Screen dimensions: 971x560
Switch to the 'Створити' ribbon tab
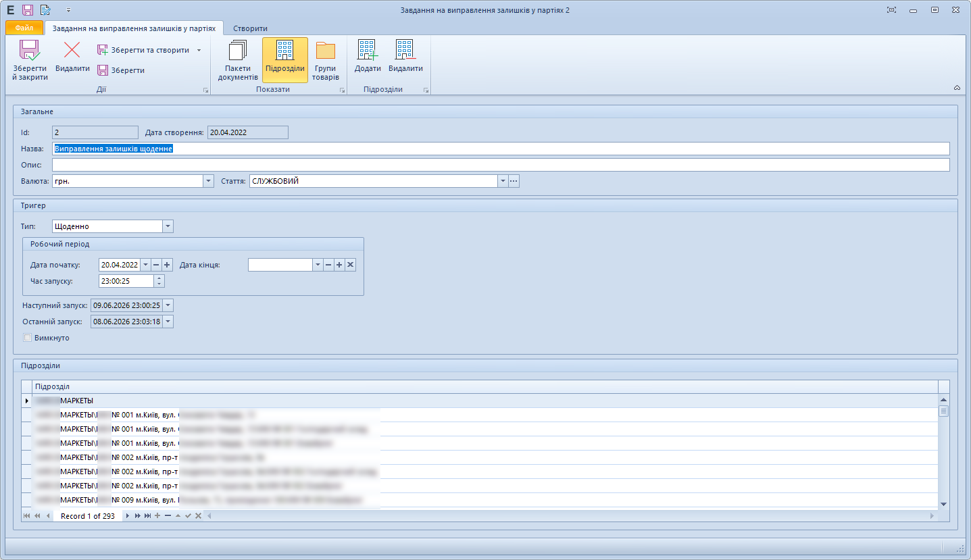click(250, 28)
